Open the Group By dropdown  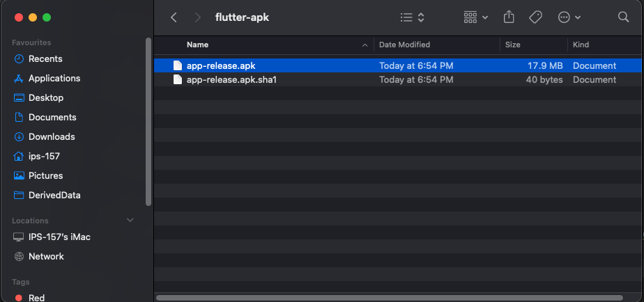475,17
